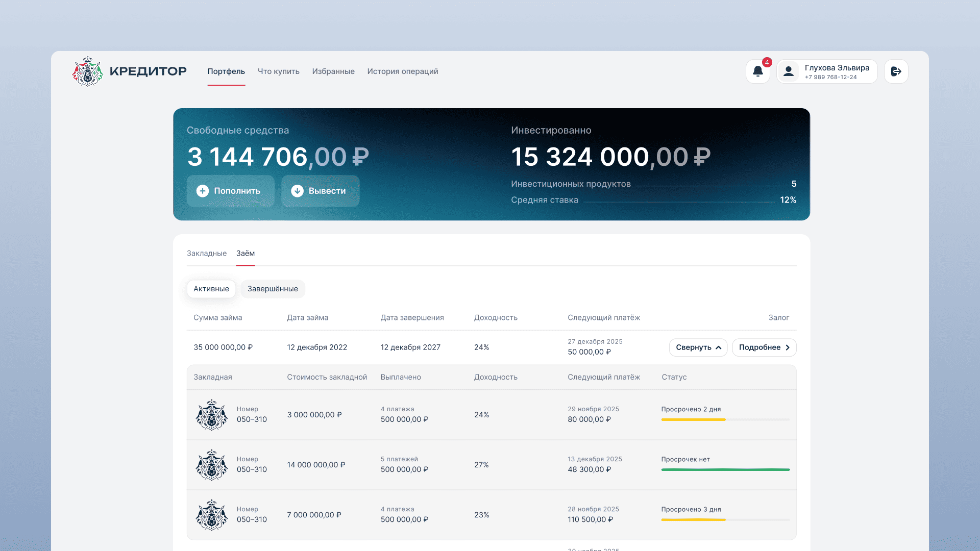Open loan details via Подробнее
Screen dimensions: 980x551
click(x=764, y=347)
